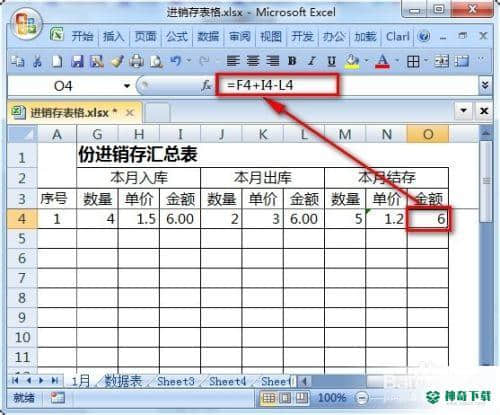Screen dimensions: 500x415
Task: Click the fill color bucket swatch
Action: (352, 61)
